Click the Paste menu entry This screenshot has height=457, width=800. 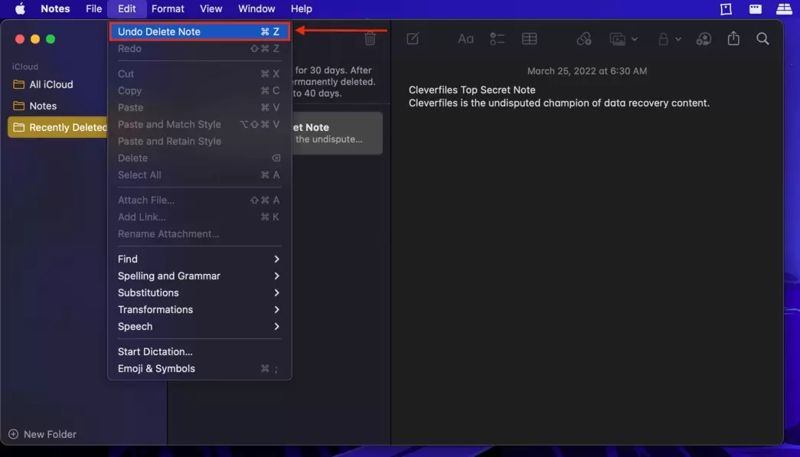(199, 108)
